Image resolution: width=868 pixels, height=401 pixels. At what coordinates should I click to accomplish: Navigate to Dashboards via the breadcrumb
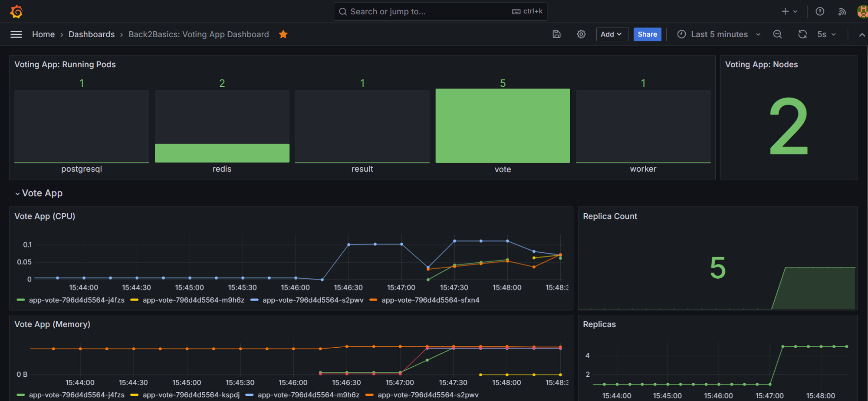point(92,34)
